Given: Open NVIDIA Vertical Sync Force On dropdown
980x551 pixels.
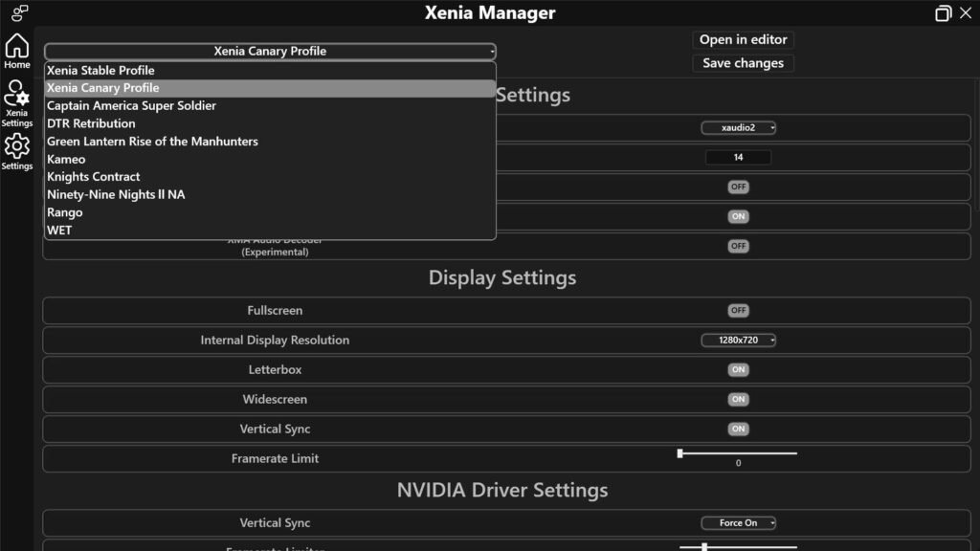Looking at the screenshot, I should 738,523.
